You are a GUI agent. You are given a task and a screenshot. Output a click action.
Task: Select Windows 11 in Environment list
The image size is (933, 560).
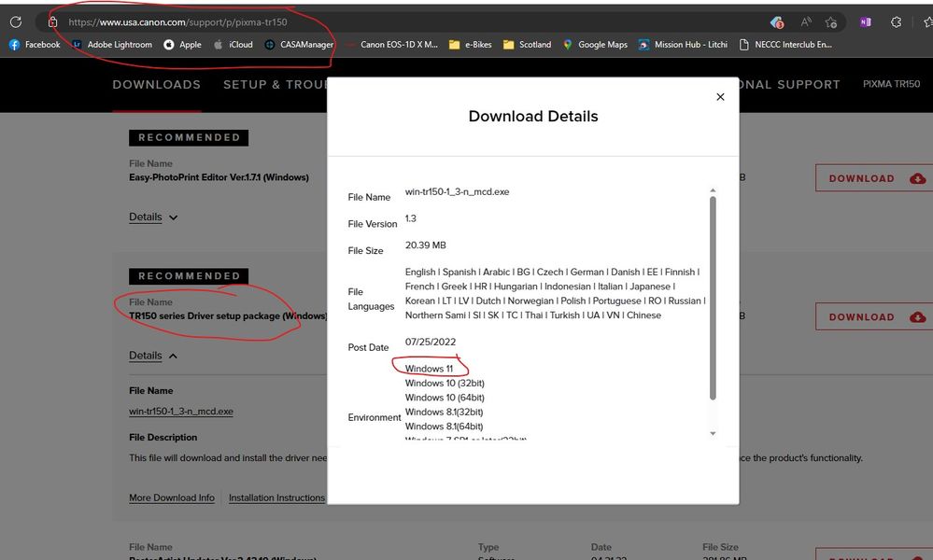tap(430, 368)
